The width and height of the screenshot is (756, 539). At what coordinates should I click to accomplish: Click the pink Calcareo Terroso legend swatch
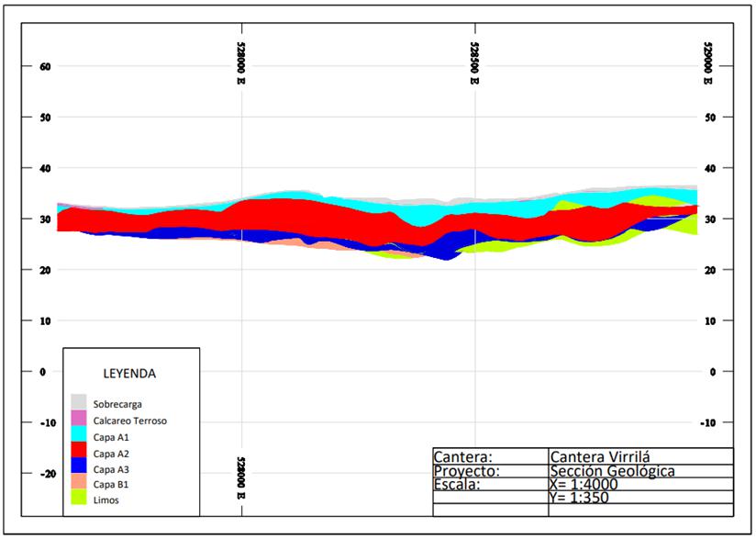[x=79, y=420]
